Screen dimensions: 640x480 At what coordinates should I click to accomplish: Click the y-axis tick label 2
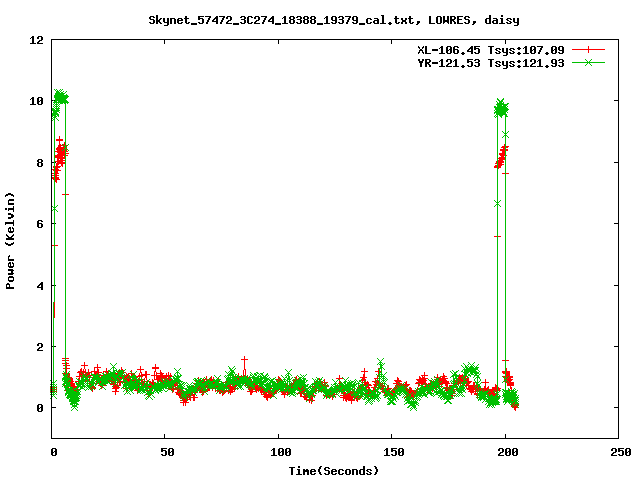pyautogui.click(x=40, y=347)
